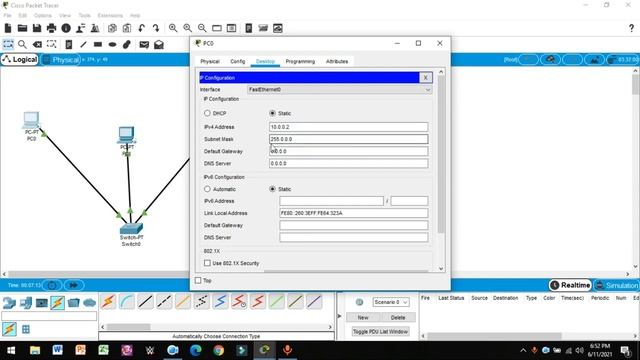Pick the Copper Cross-Over dashed cable

(164, 302)
